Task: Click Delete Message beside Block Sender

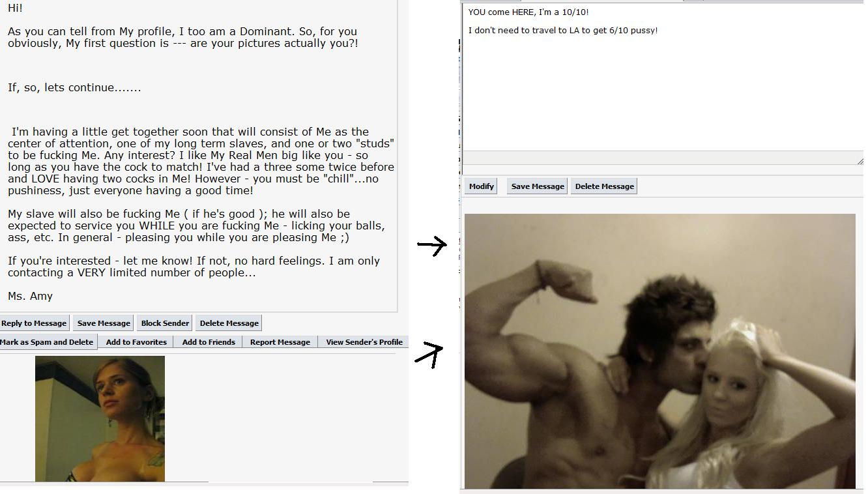Action: point(229,323)
